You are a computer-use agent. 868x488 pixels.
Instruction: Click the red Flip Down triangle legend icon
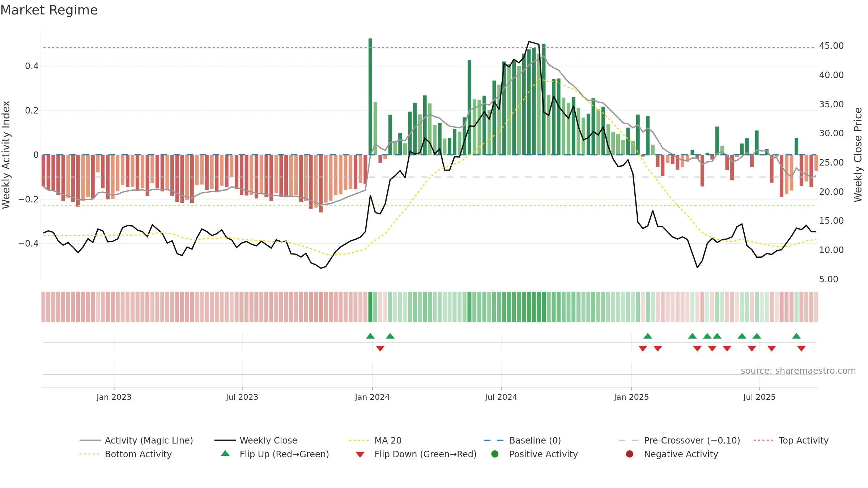pyautogui.click(x=360, y=455)
